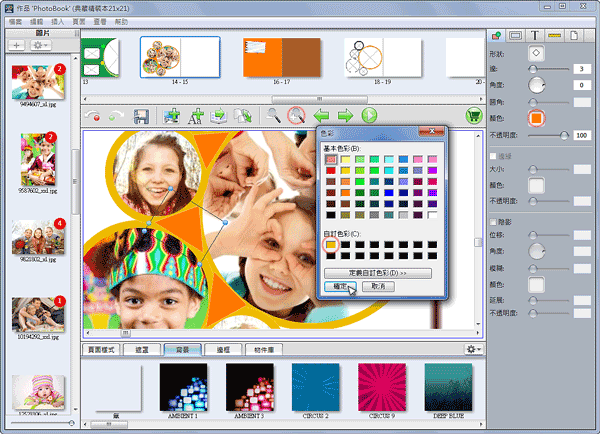Close the color dialog
This screenshot has width=600, height=434.
pyautogui.click(x=432, y=131)
